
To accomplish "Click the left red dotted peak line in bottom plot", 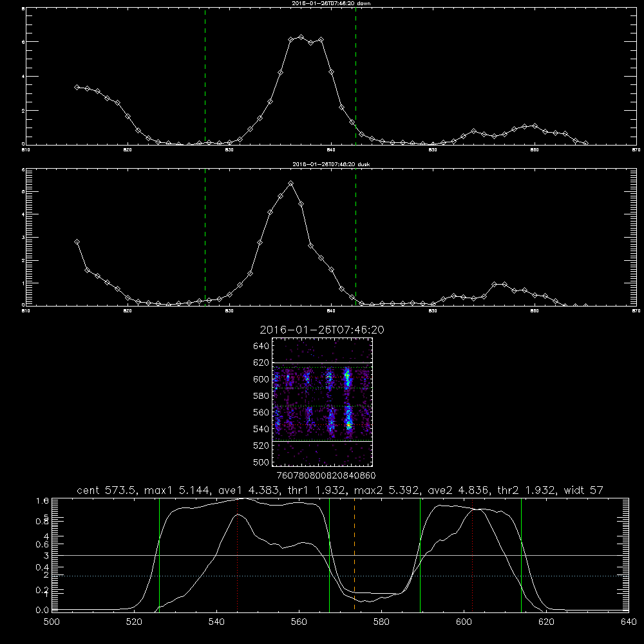I will [x=238, y=554].
